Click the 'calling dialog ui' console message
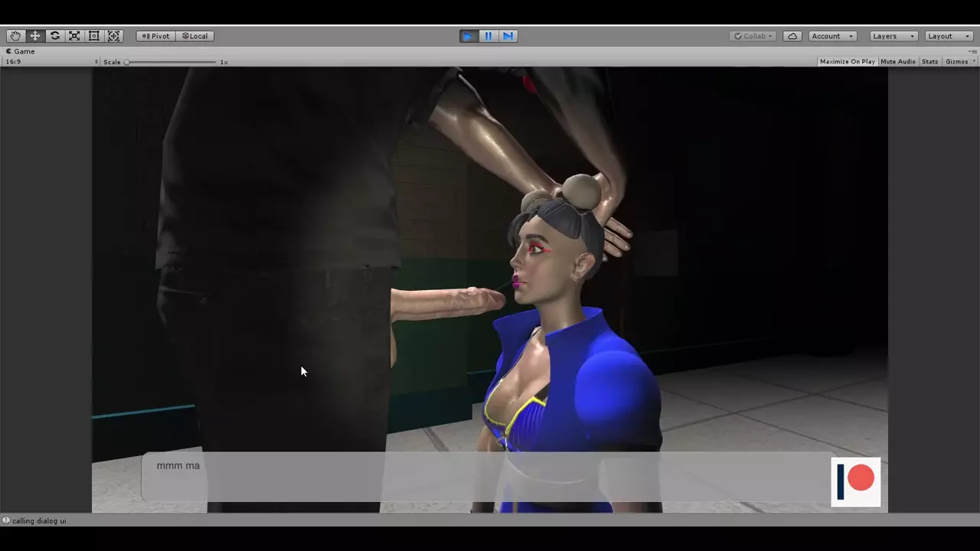This screenshot has width=980, height=551. [39, 521]
